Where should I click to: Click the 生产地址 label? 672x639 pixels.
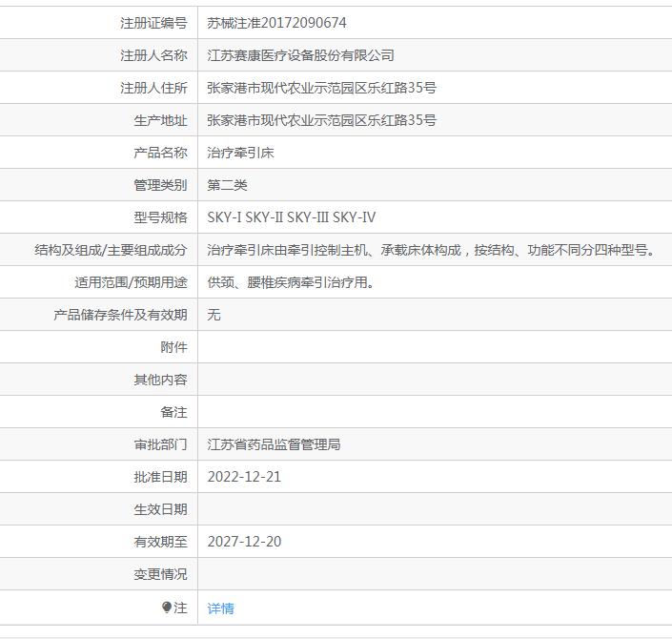(x=161, y=120)
